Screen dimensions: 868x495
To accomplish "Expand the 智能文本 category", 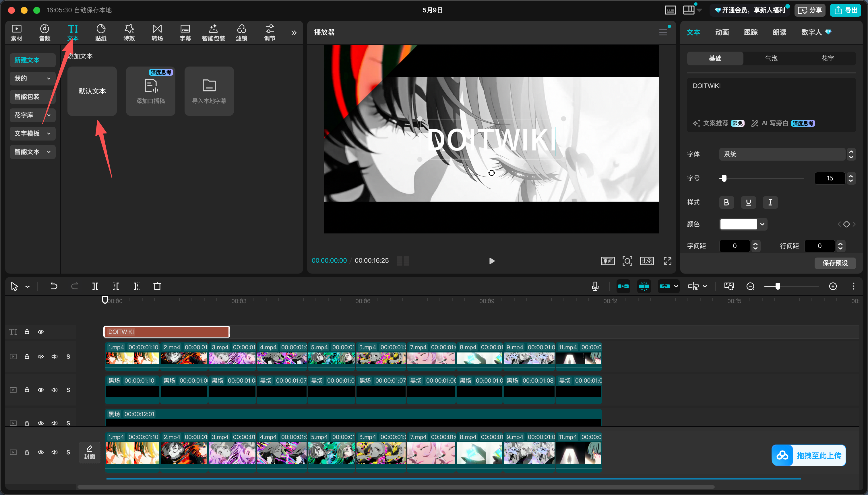I will (32, 152).
